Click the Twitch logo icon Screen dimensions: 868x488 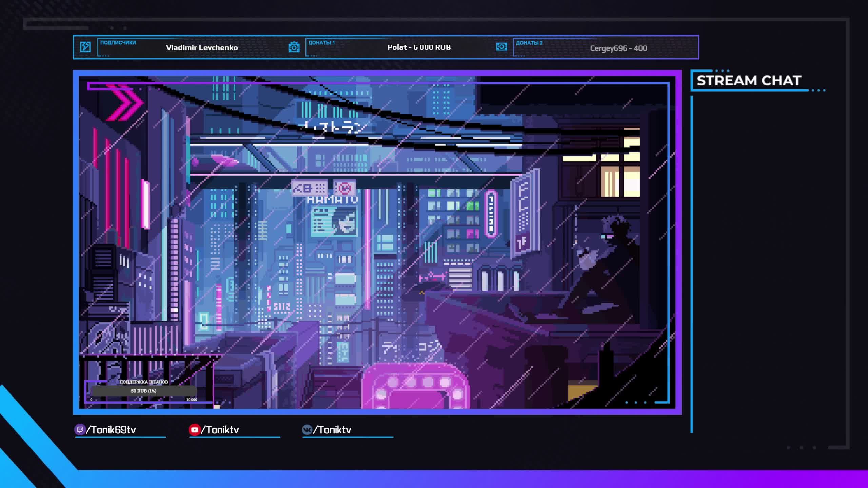click(80, 430)
